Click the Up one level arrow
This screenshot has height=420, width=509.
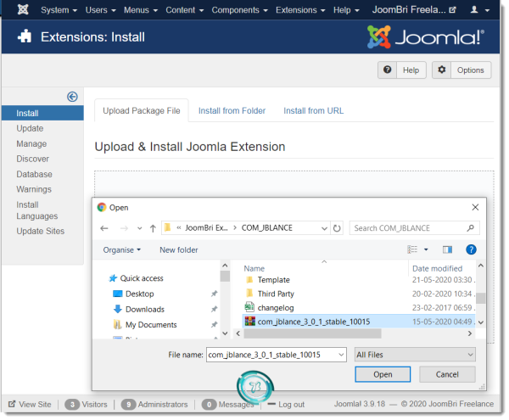pos(153,228)
